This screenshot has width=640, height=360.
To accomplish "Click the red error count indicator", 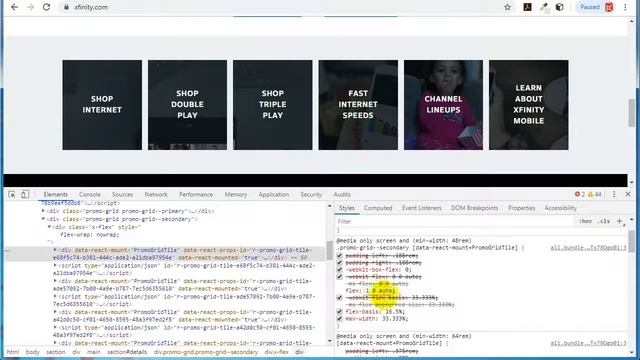I will point(580,194).
